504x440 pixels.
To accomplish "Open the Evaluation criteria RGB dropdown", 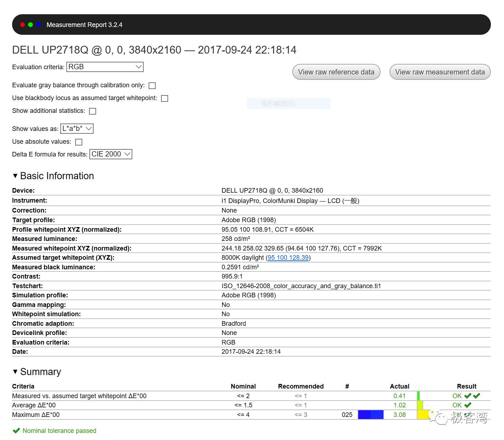I will (x=105, y=67).
